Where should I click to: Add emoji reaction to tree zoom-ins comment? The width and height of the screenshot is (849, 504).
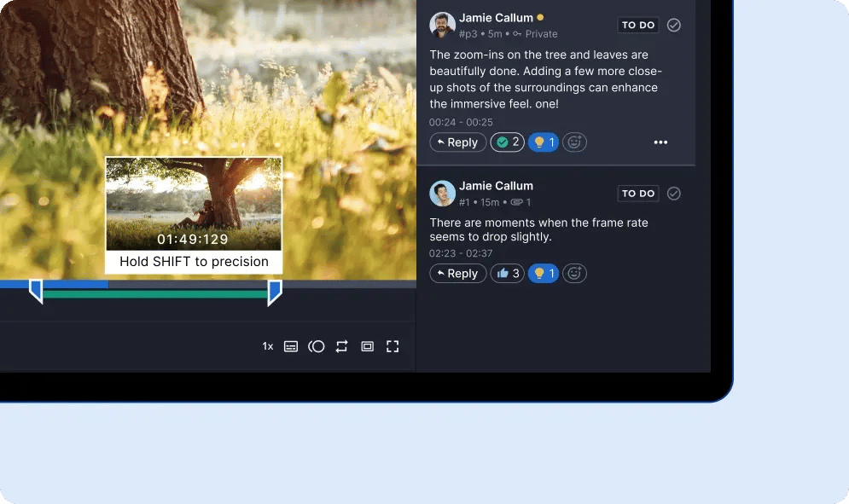coord(574,142)
